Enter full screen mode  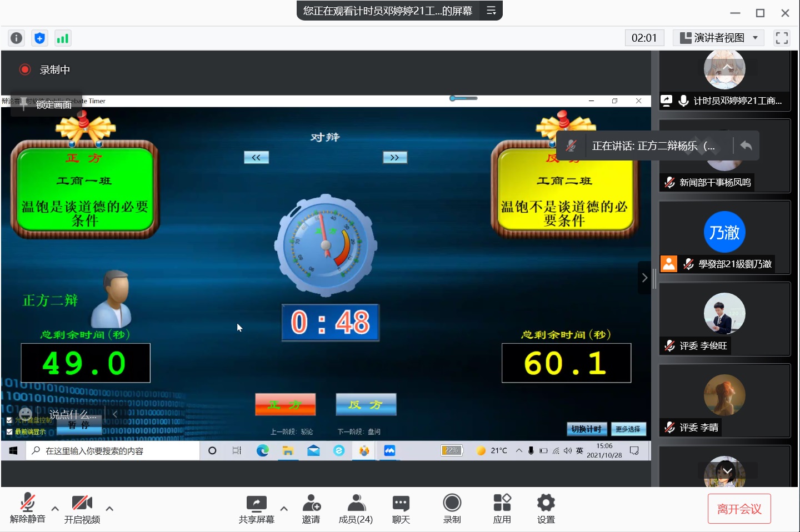pyautogui.click(x=782, y=38)
